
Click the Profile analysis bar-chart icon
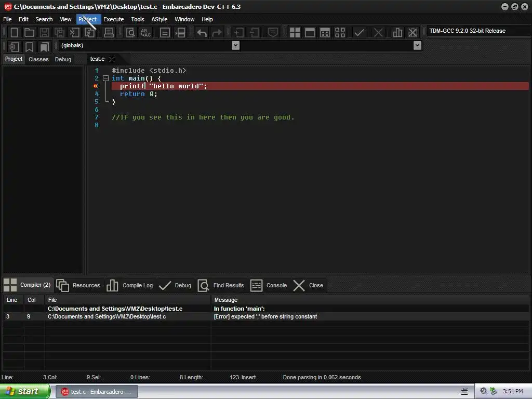(397, 33)
